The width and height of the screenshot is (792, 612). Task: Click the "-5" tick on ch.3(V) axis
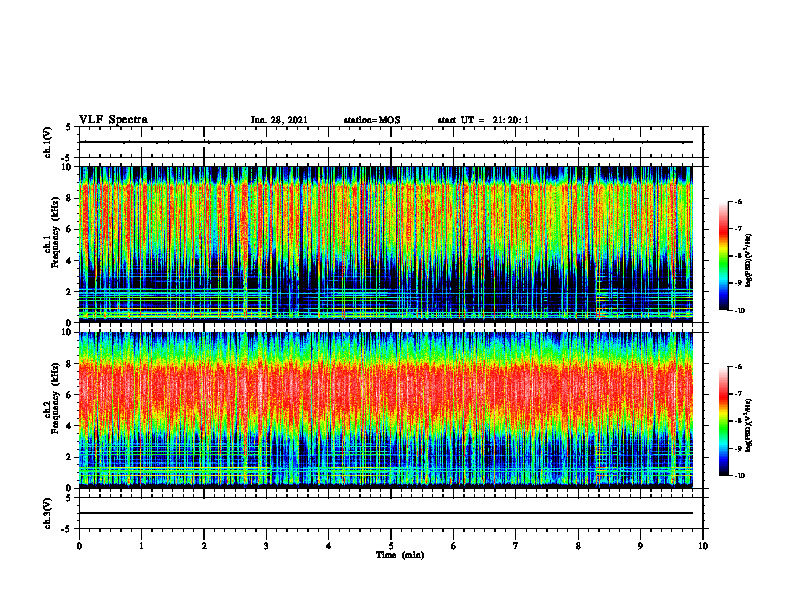click(66, 529)
